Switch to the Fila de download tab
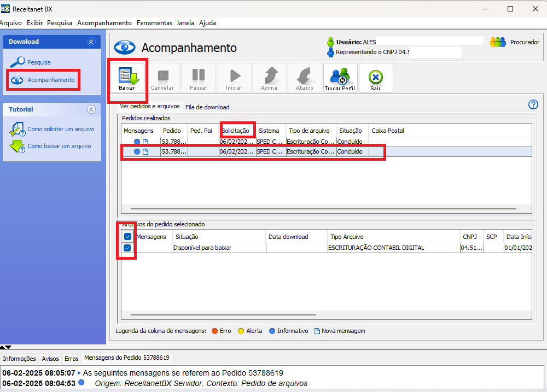The width and height of the screenshot is (547, 392). (207, 107)
